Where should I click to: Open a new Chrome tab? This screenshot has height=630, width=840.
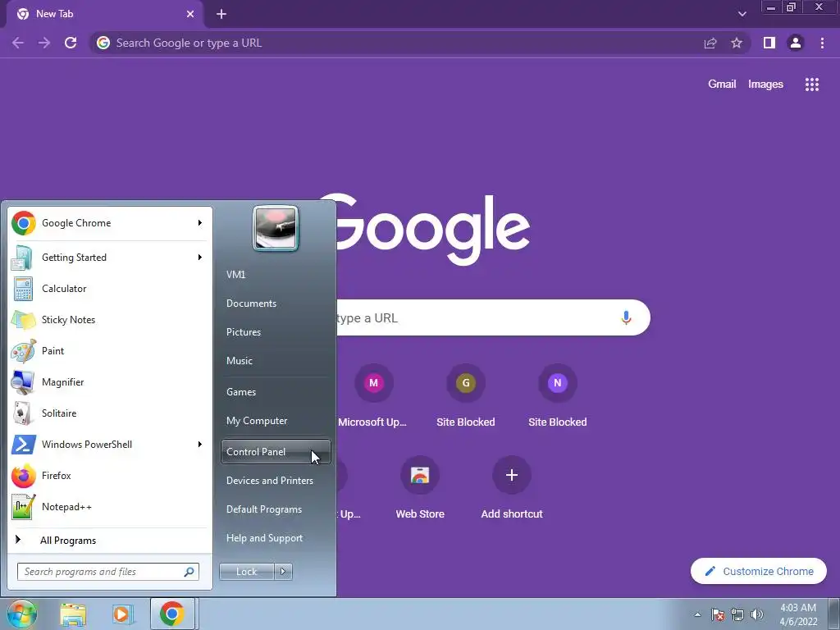click(x=221, y=14)
